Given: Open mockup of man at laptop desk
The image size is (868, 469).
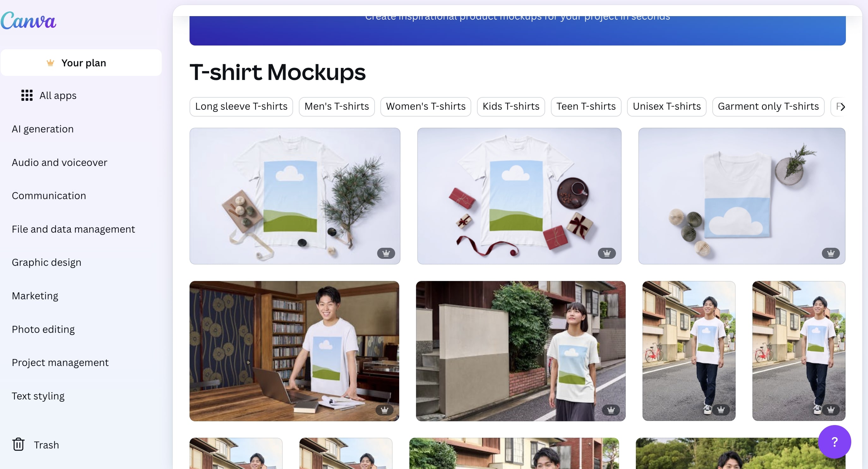Looking at the screenshot, I should 294,351.
